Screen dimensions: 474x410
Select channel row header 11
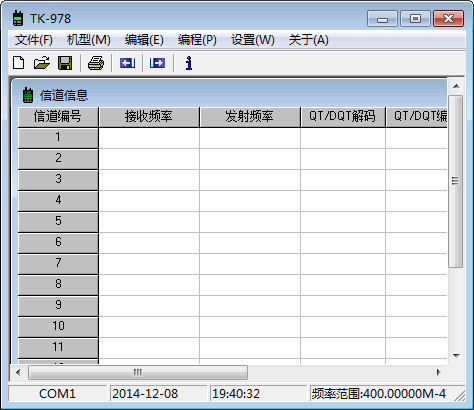[x=58, y=348]
